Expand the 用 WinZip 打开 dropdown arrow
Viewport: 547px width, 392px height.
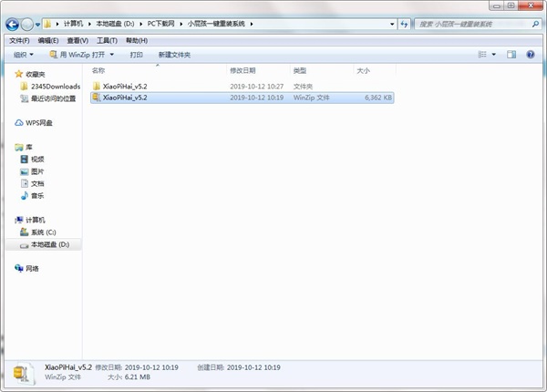click(x=111, y=55)
